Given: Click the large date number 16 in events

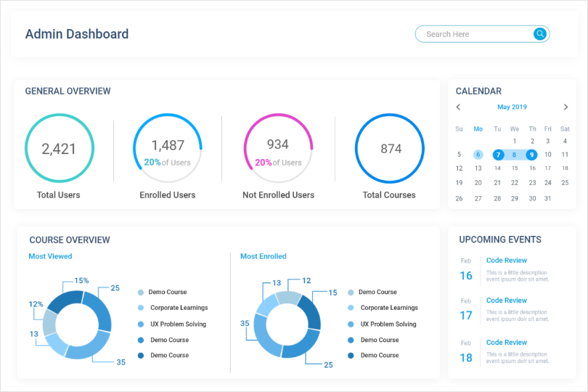Looking at the screenshot, I should (x=466, y=276).
